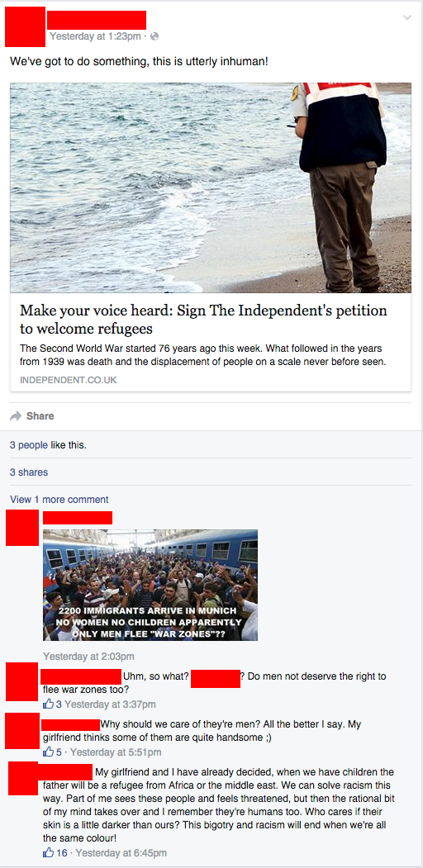This screenshot has height=868, width=423.
Task: View the 3 shares list
Action: pos(29,472)
